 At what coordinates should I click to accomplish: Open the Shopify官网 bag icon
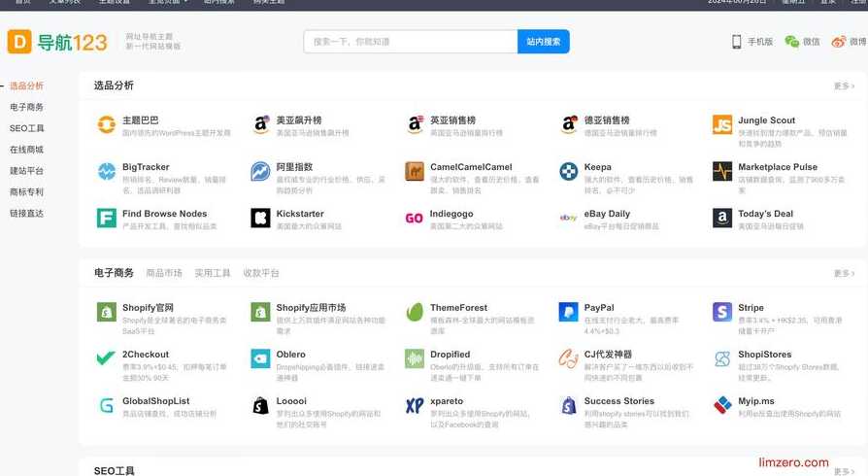click(x=106, y=312)
